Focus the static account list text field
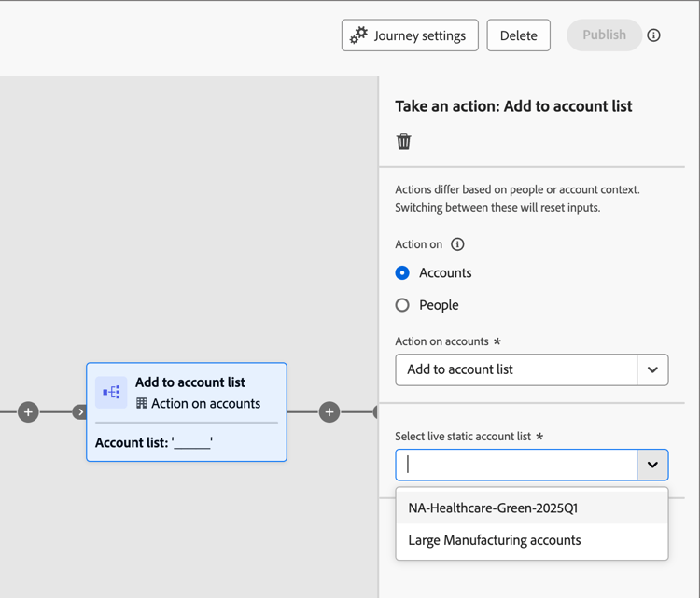700x598 pixels. 516,465
